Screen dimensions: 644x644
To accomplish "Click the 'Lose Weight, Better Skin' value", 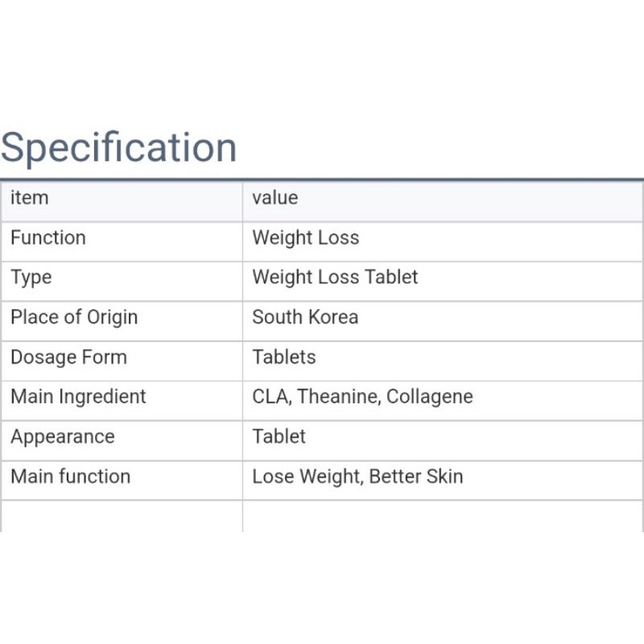I will pyautogui.click(x=357, y=476).
